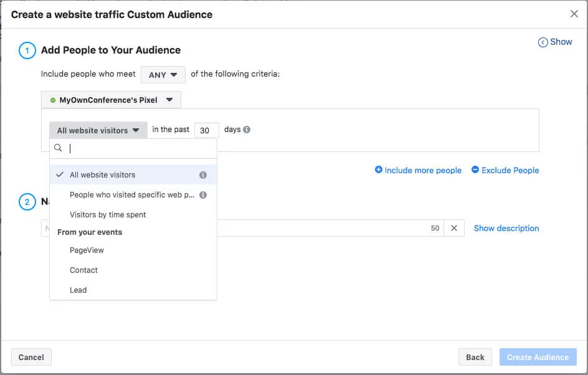588x375 pixels.
Task: Open the ANY criteria dropdown
Action: click(x=163, y=74)
